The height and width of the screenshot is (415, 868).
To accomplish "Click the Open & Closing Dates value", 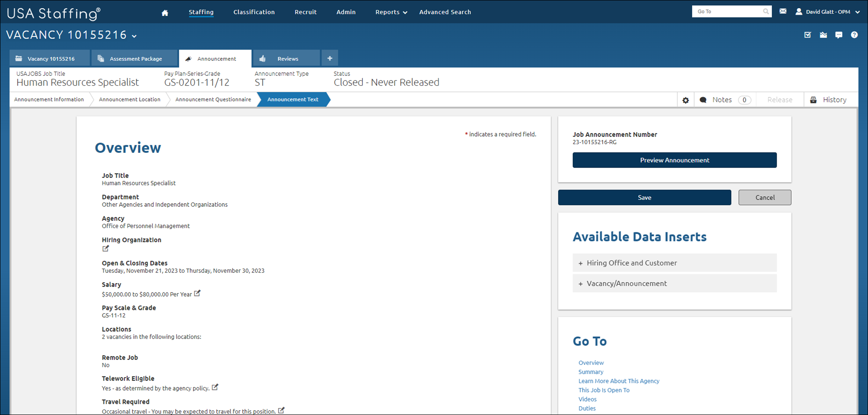I will pyautogui.click(x=183, y=271).
